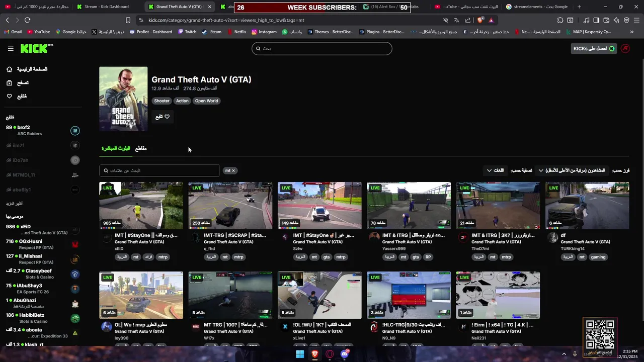Open the browser extensions puzzle icon

[560, 20]
